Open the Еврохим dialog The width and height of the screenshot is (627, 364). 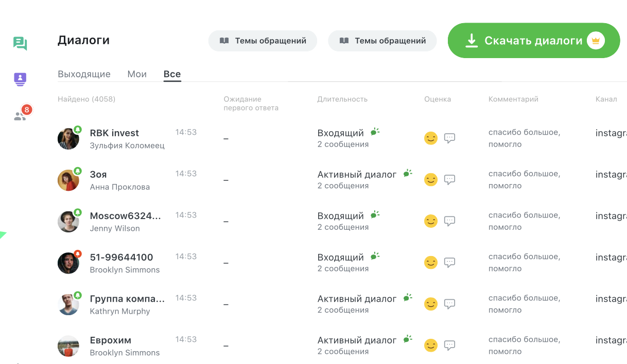(x=110, y=340)
